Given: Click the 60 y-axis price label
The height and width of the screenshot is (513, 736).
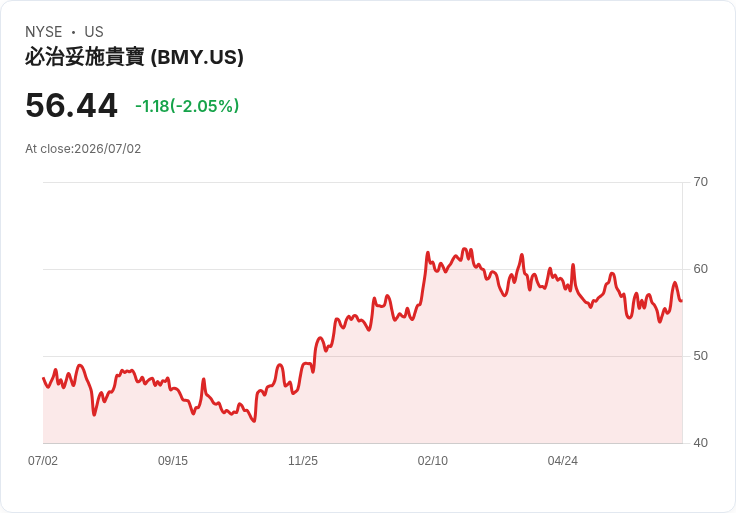Looking at the screenshot, I should pos(700,269).
